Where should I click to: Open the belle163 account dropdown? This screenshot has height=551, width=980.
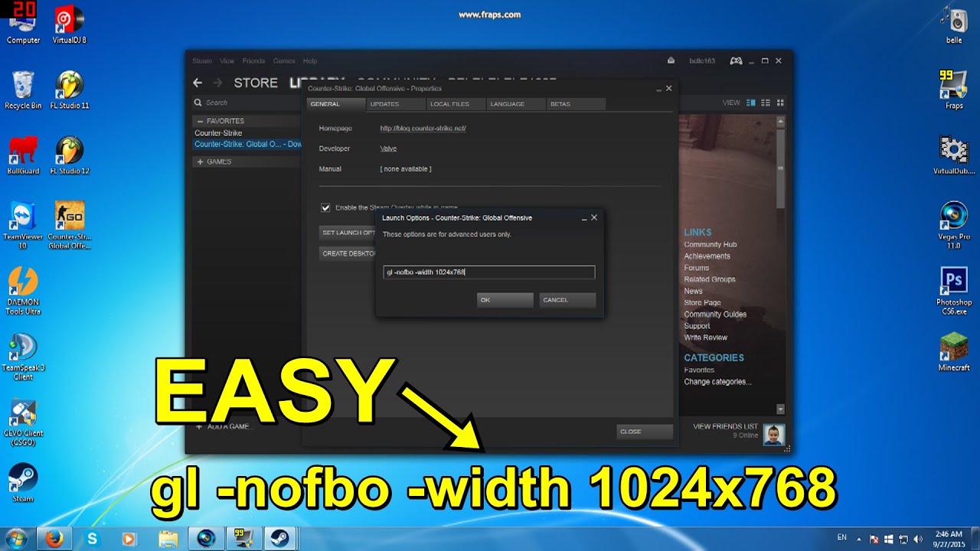click(x=701, y=60)
